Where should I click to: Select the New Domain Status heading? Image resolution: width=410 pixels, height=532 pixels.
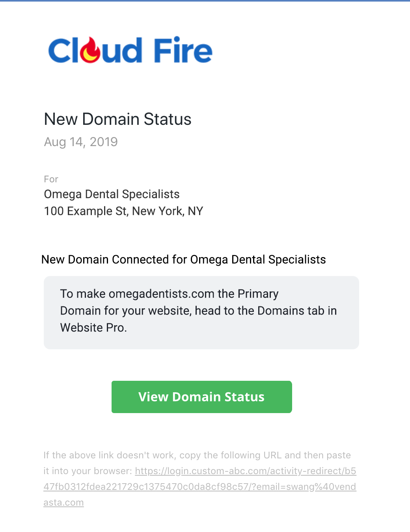[x=117, y=119]
